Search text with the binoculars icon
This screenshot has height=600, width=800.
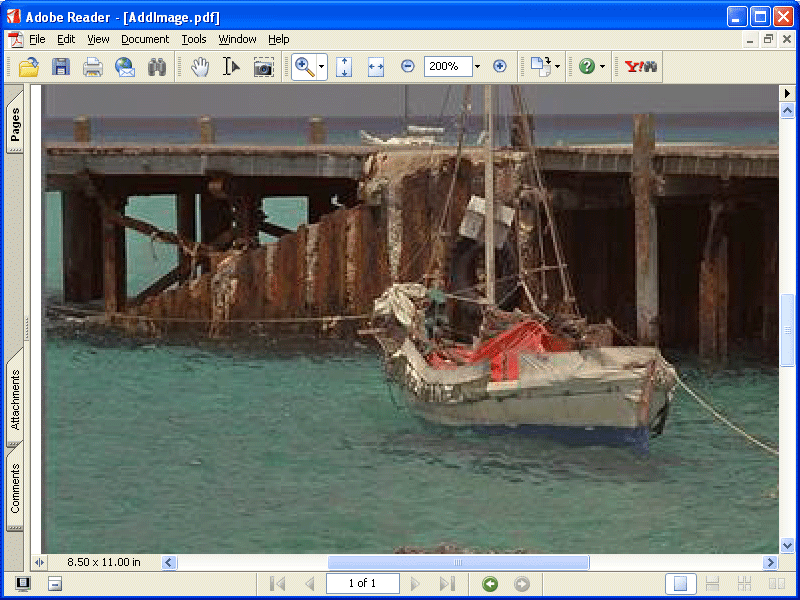(157, 67)
